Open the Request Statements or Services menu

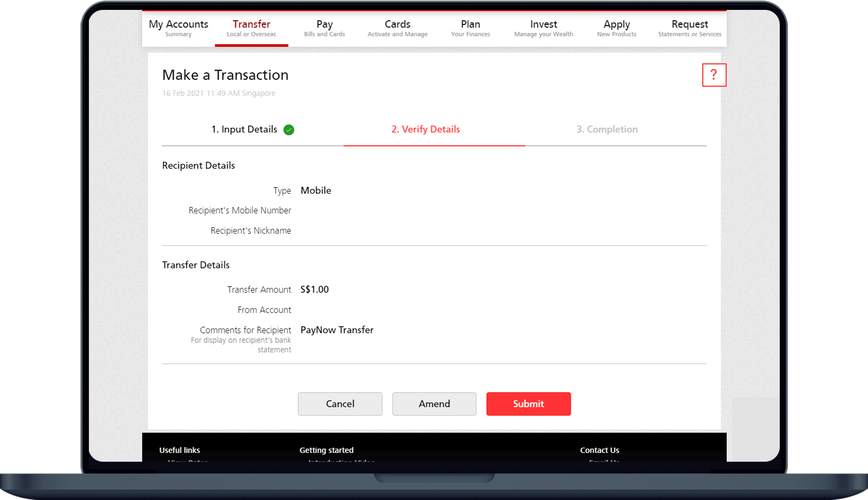click(689, 28)
